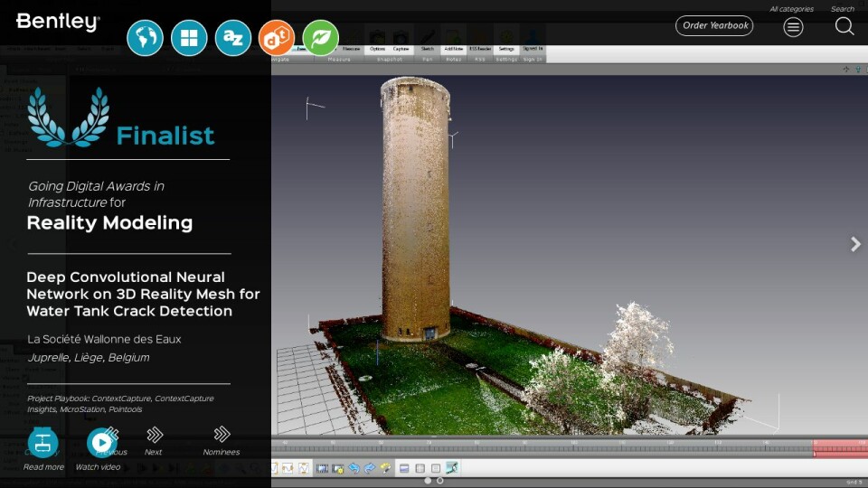Click 'Juprelle, Liège, Belgium' location text
This screenshot has height=488, width=868.
[x=89, y=358]
